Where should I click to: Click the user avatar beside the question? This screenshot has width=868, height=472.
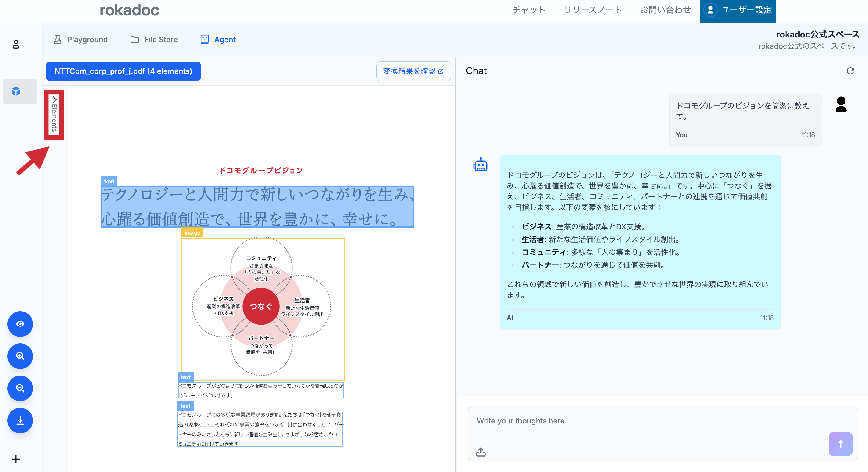841,104
